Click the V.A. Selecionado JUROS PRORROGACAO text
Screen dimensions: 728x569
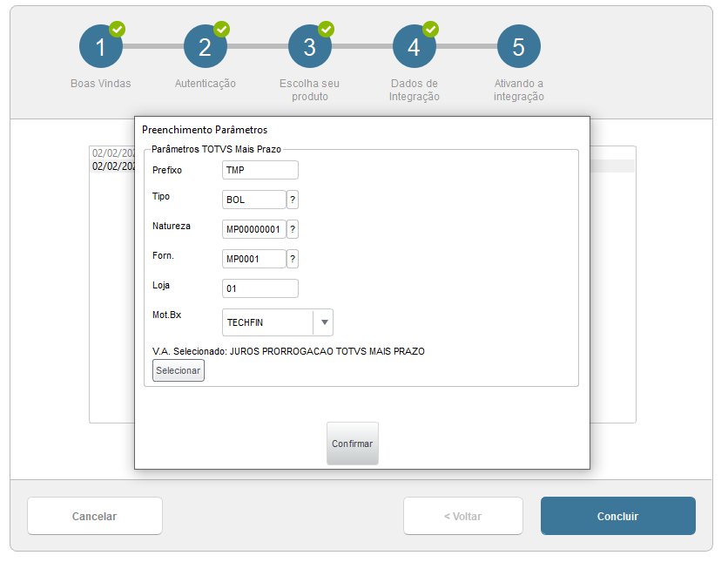[288, 351]
